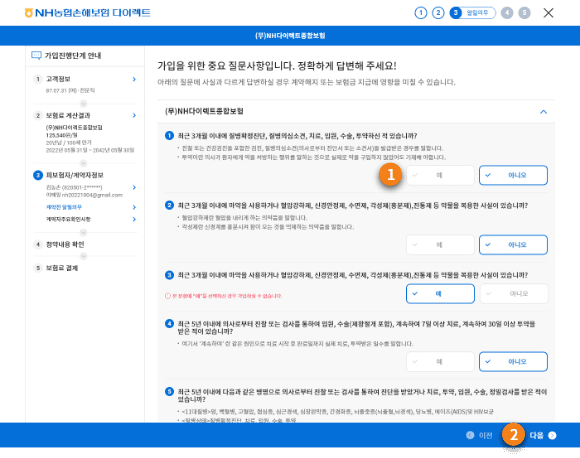This screenshot has height=458, width=580.
Task: Click the 가입진행단계 안내 speech bubble icon
Action: pos(36,55)
